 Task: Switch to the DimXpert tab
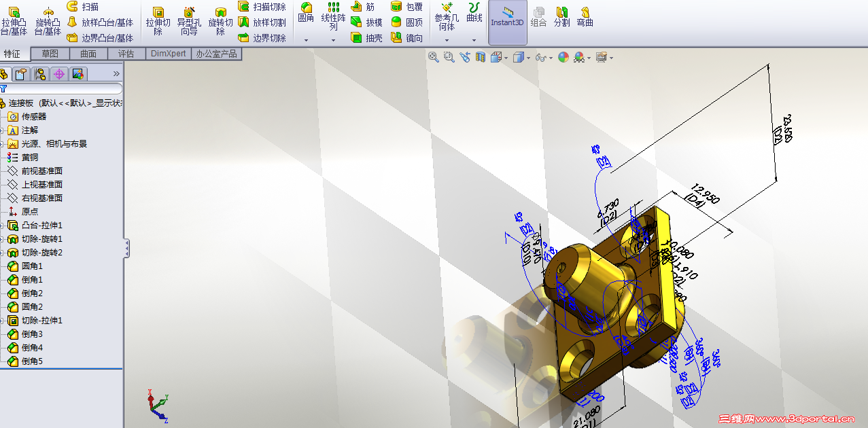tap(168, 54)
